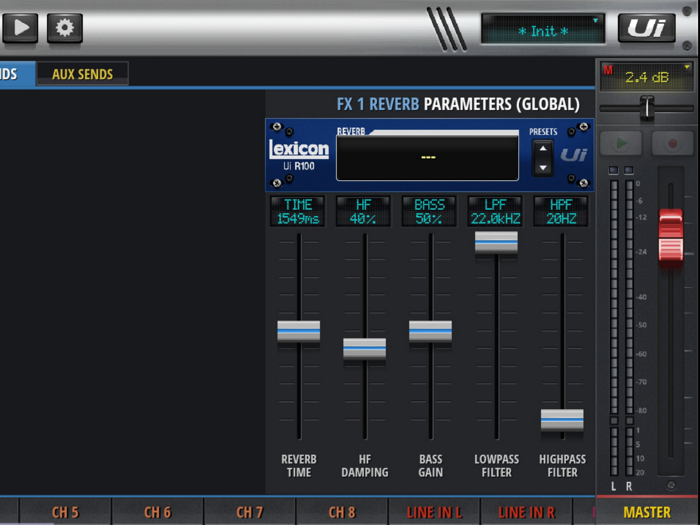This screenshot has width=700, height=525.
Task: Open the * Init * snapshot dropdown
Action: tap(543, 30)
